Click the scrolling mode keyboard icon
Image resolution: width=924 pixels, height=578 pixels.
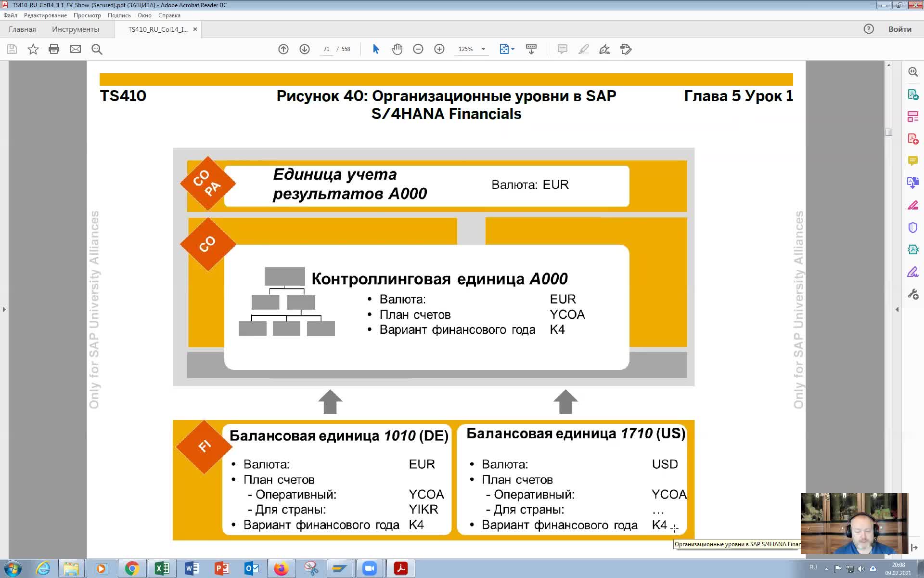coord(531,49)
